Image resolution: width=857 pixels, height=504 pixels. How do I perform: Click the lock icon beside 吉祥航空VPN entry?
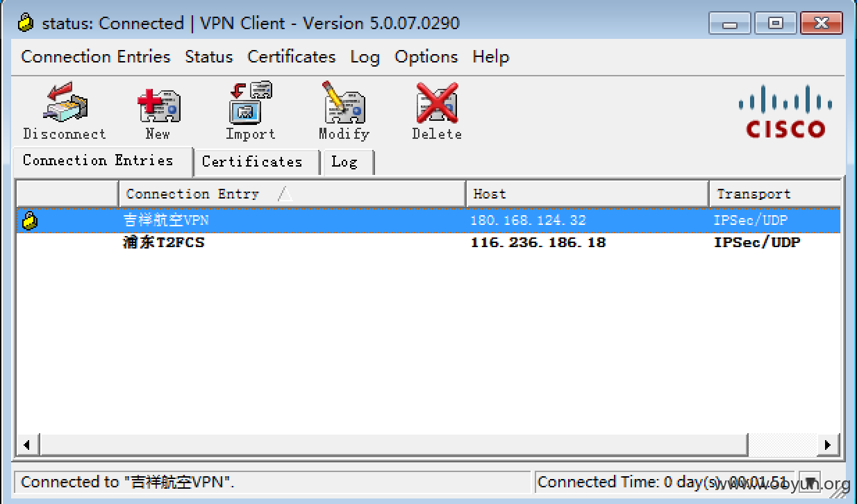click(x=30, y=221)
